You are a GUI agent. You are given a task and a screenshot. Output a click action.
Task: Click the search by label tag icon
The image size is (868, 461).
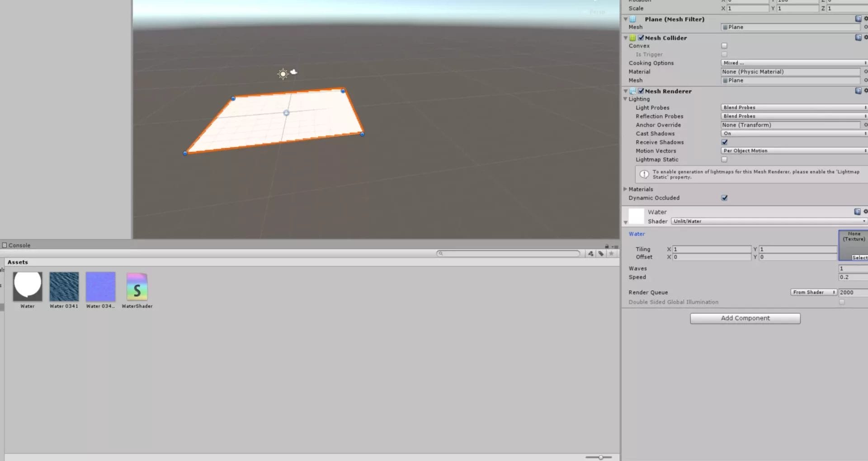coord(601,254)
